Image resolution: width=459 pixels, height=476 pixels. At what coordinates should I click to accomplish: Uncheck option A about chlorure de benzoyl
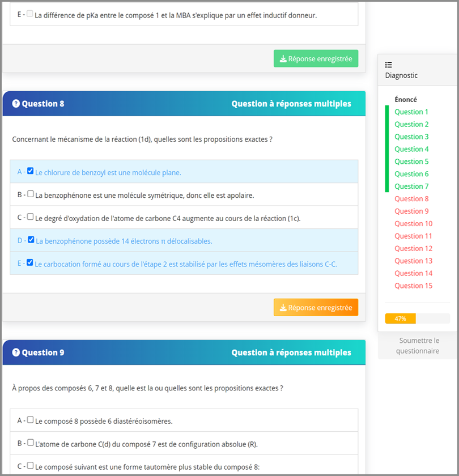pos(31,171)
